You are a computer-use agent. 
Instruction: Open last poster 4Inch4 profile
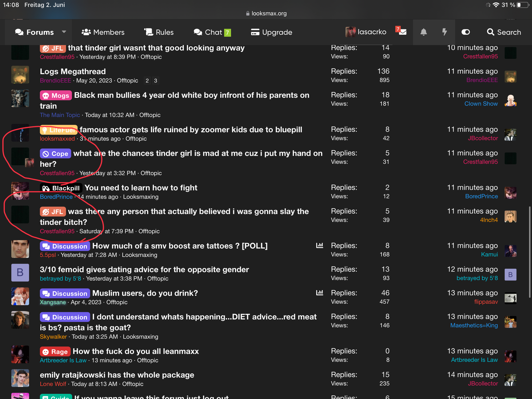pos(489,220)
